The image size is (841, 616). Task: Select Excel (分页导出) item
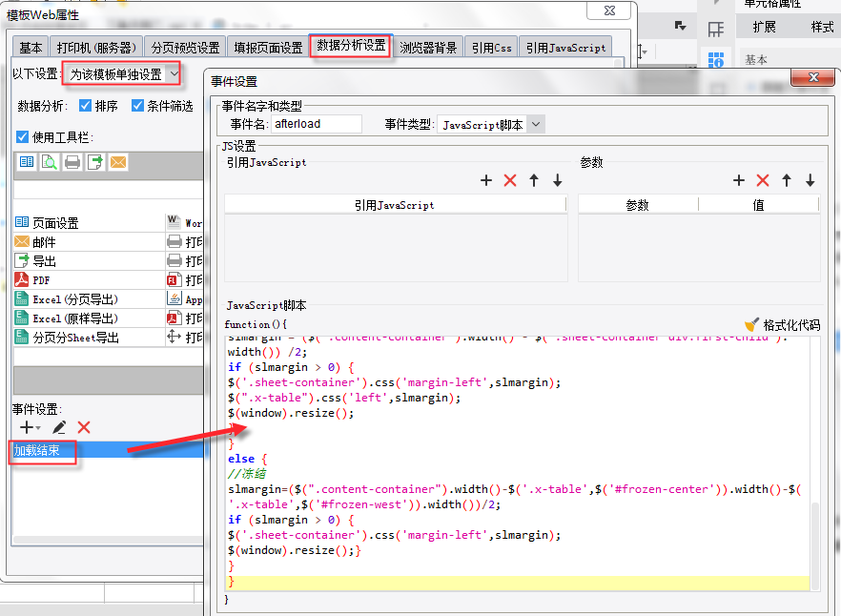[x=89, y=299]
